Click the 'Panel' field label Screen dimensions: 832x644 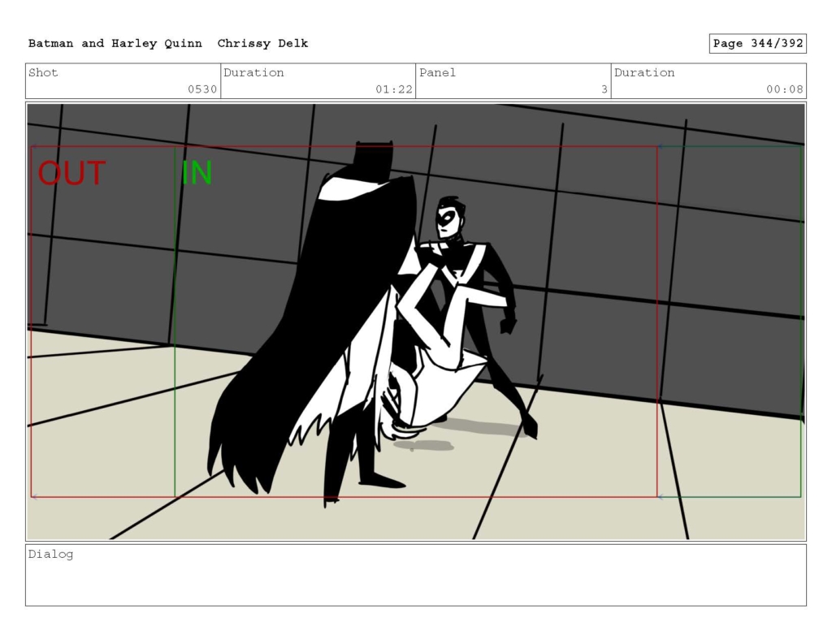pyautogui.click(x=437, y=72)
